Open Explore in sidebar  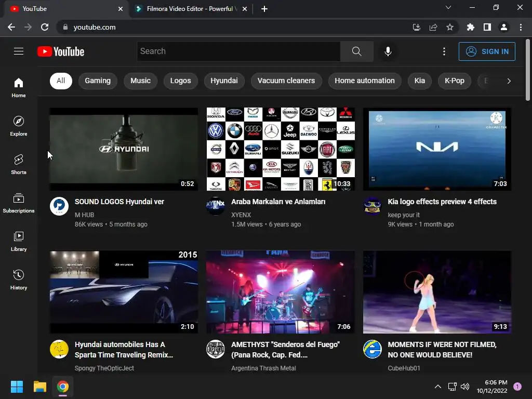pyautogui.click(x=19, y=126)
